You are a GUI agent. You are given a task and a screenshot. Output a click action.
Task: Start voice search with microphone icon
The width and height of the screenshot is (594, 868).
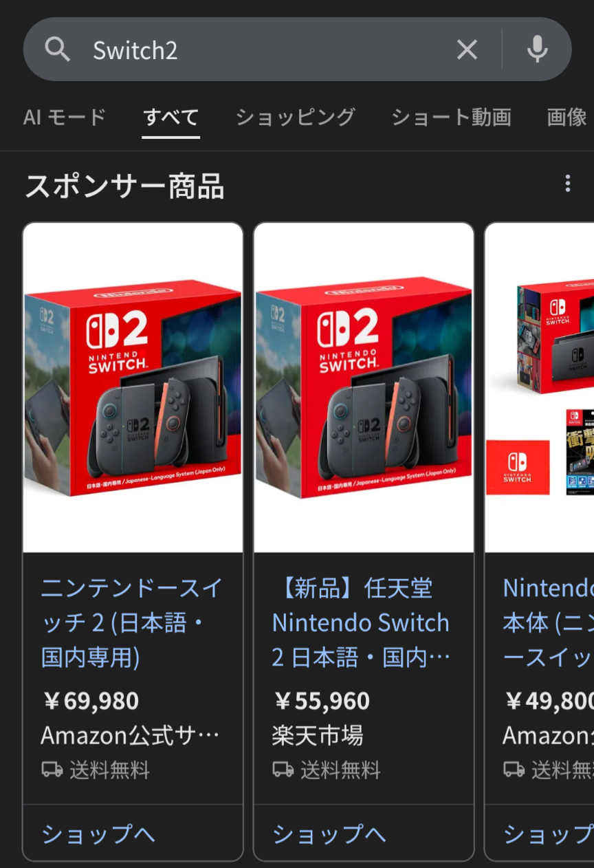(x=537, y=50)
